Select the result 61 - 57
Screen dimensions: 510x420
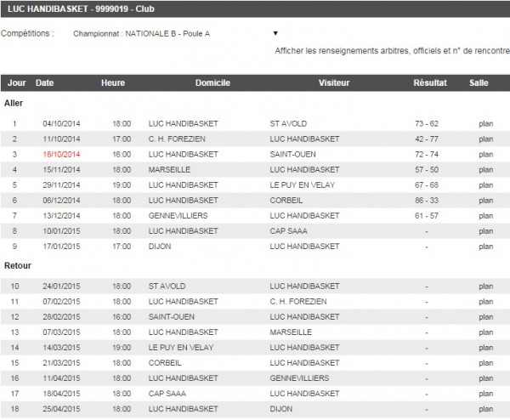(x=427, y=215)
